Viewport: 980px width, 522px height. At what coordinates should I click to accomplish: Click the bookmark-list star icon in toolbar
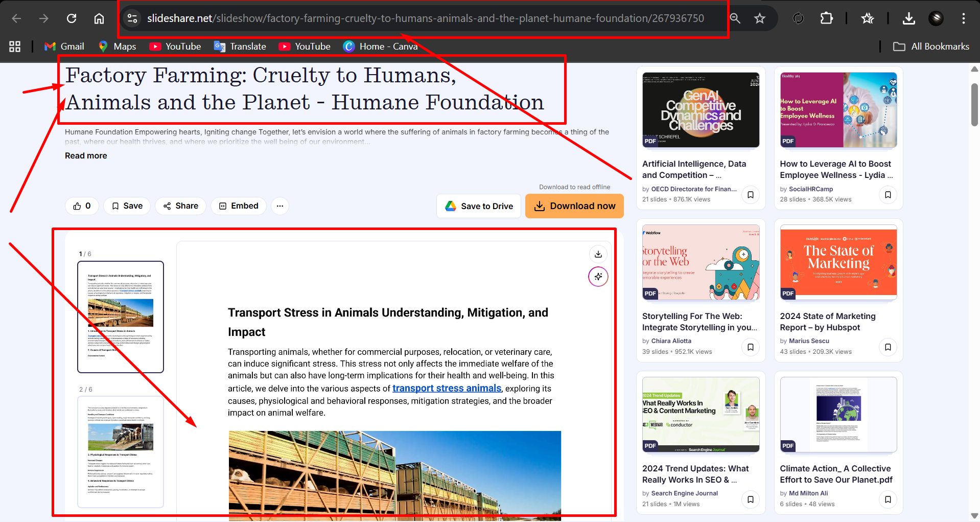[x=868, y=18]
